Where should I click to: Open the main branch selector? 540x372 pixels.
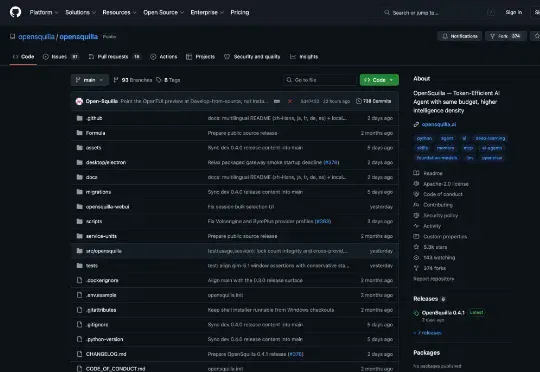tap(90, 80)
